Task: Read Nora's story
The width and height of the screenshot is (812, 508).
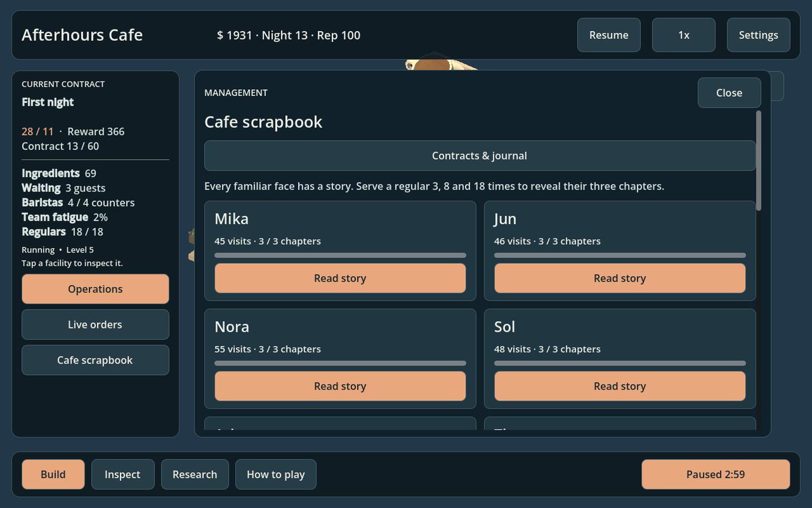Action: point(340,386)
